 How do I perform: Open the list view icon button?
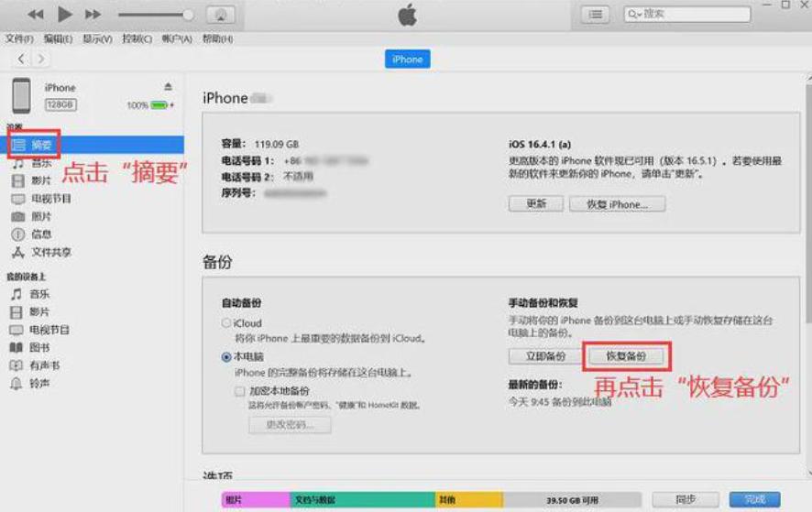(x=596, y=15)
